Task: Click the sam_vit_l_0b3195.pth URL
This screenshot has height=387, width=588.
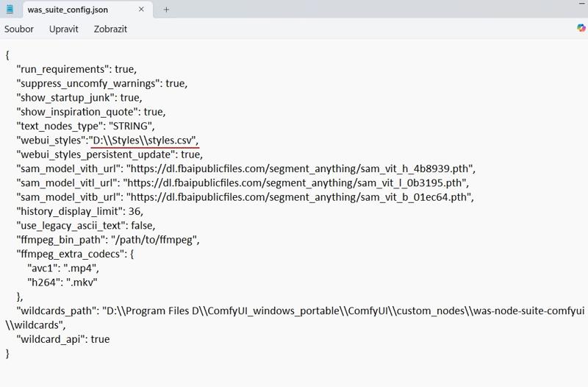Action: pyautogui.click(x=296, y=183)
